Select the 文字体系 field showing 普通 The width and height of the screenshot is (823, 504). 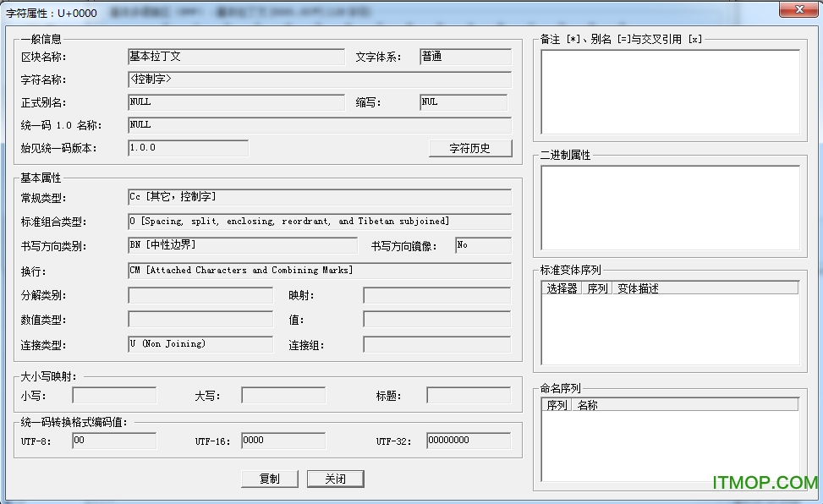click(464, 57)
